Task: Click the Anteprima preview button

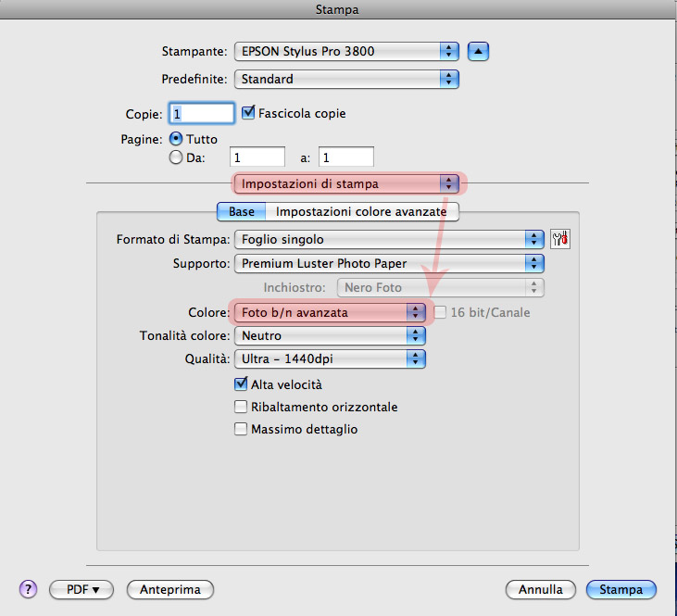Action: point(170,589)
